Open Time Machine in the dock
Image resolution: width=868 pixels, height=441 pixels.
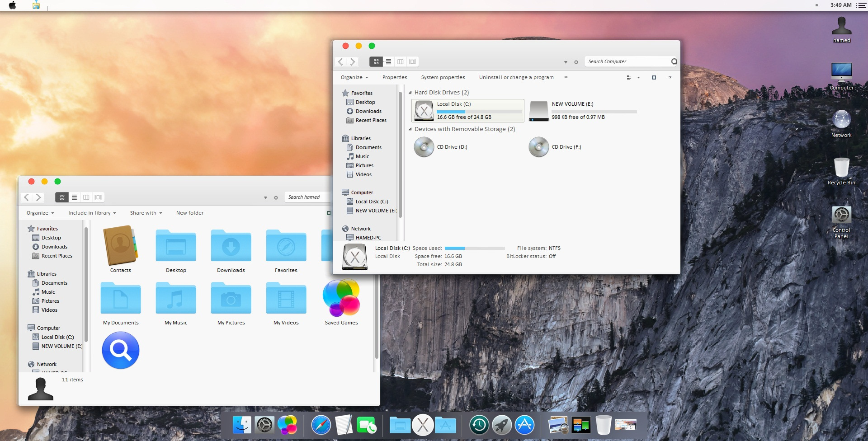click(x=479, y=425)
